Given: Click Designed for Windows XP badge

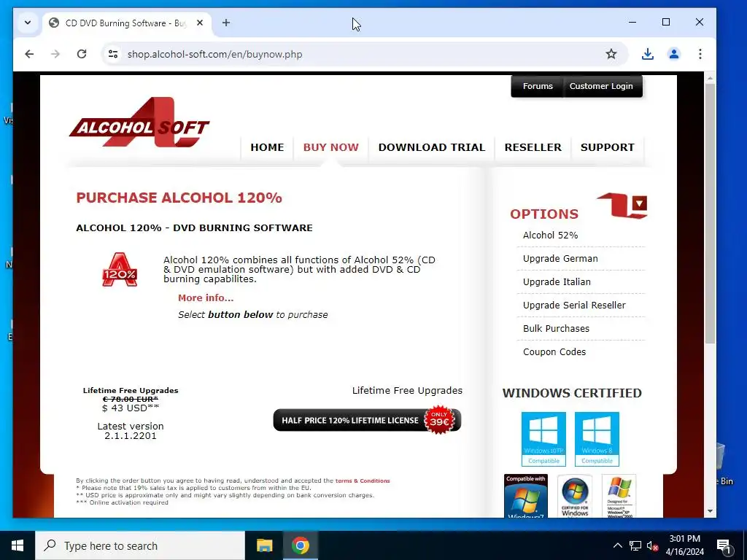Looking at the screenshot, I should click(619, 496).
